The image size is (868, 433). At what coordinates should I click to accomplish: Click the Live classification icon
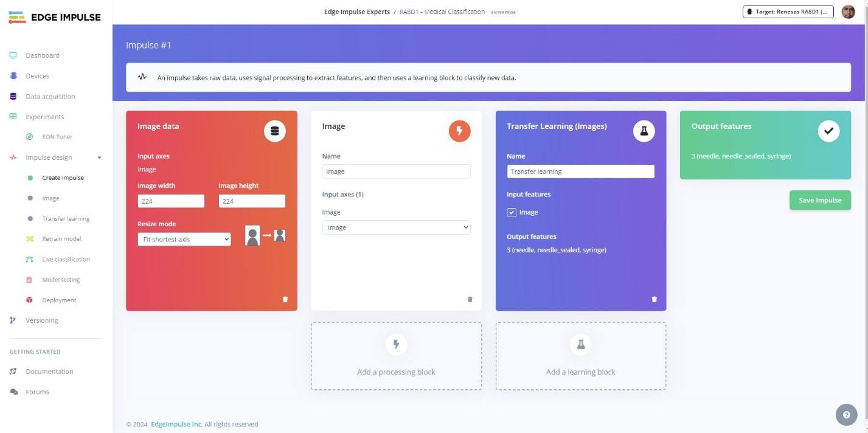(29, 259)
